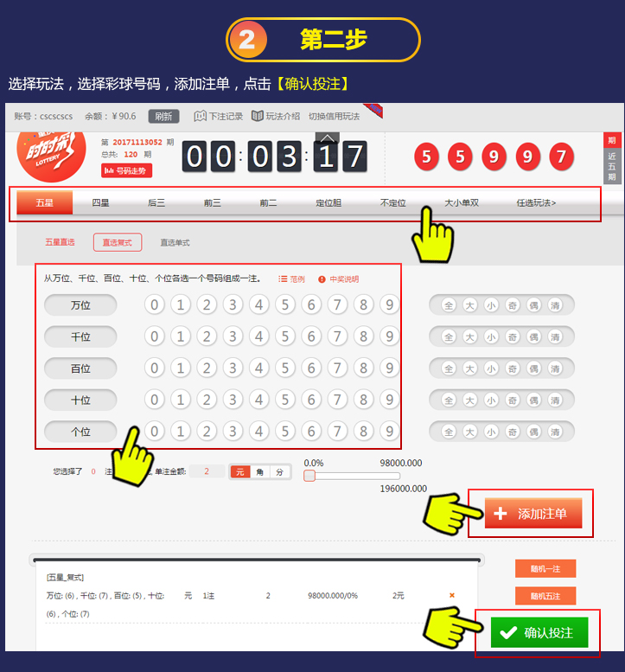The height and width of the screenshot is (672, 625).
Task: Choose 清 clear option for 百位 row
Action: coord(555,368)
